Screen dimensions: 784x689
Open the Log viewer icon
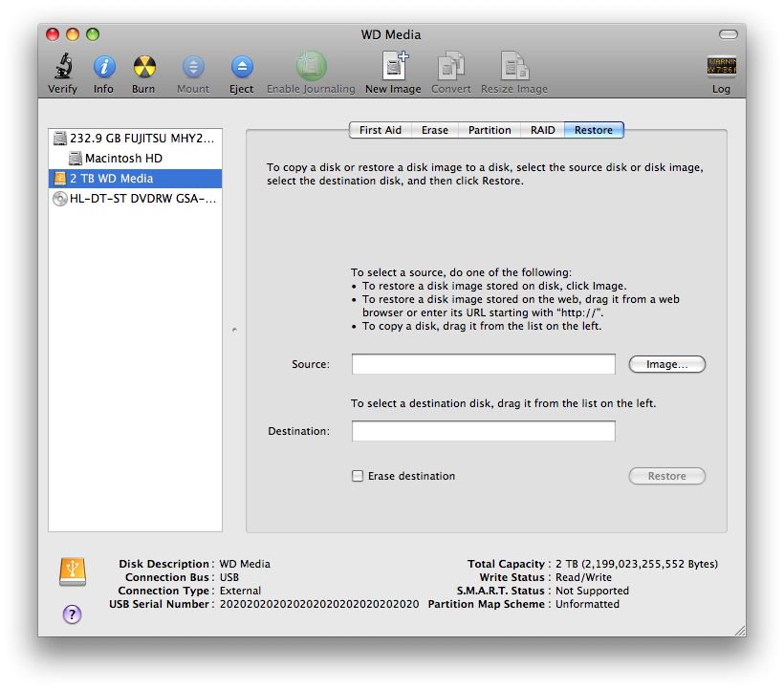click(721, 66)
